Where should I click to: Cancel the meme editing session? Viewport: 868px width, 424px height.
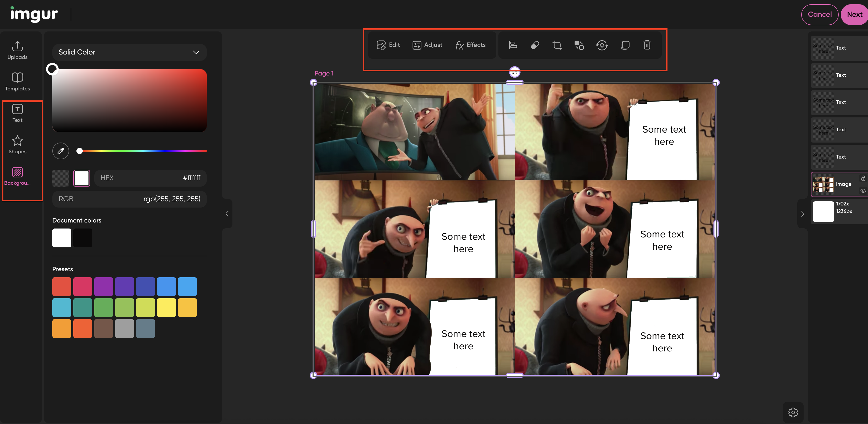[x=820, y=14]
